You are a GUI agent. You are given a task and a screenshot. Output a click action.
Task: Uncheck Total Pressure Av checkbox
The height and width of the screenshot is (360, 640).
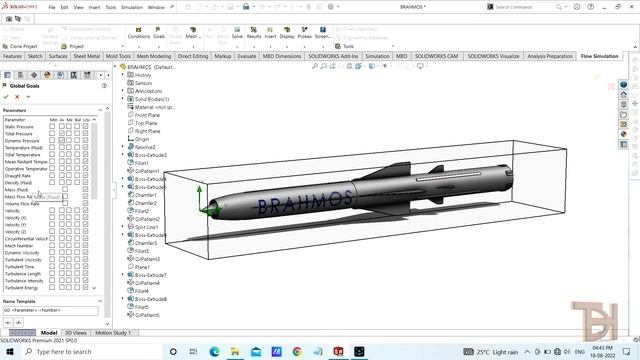pyautogui.click(x=62, y=133)
